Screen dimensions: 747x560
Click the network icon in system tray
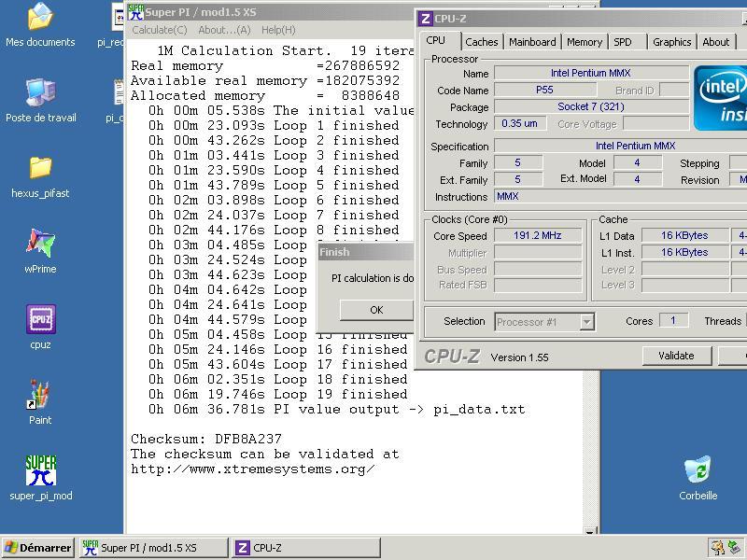pyautogui.click(x=734, y=548)
